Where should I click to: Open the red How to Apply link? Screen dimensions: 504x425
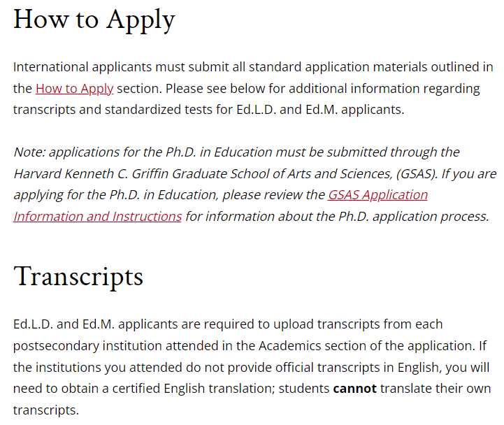74,88
